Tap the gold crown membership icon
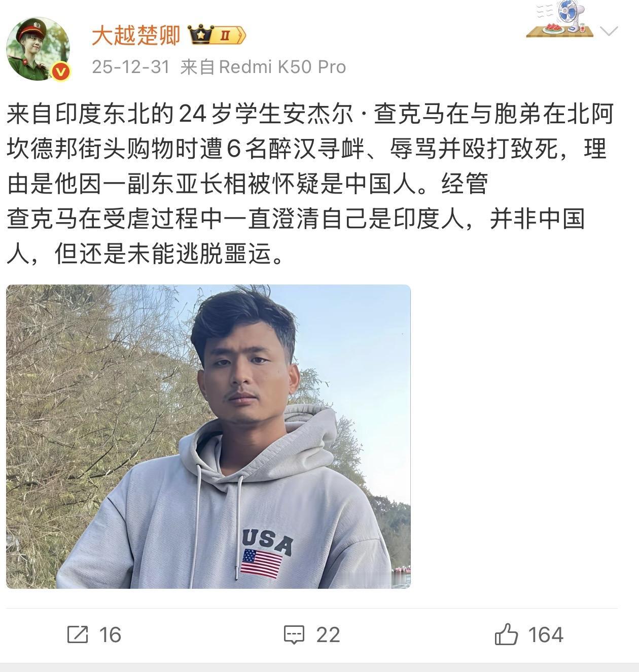639x672 pixels. click(199, 35)
